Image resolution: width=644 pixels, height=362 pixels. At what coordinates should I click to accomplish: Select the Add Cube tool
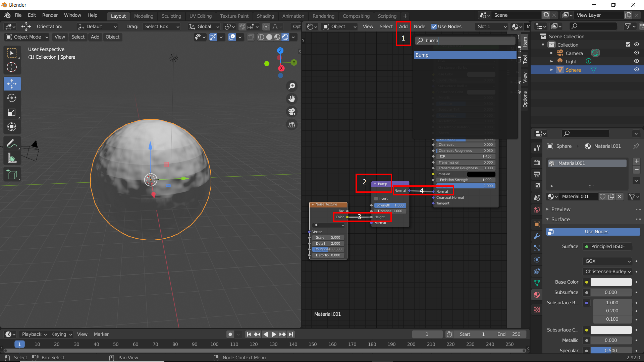(x=12, y=174)
